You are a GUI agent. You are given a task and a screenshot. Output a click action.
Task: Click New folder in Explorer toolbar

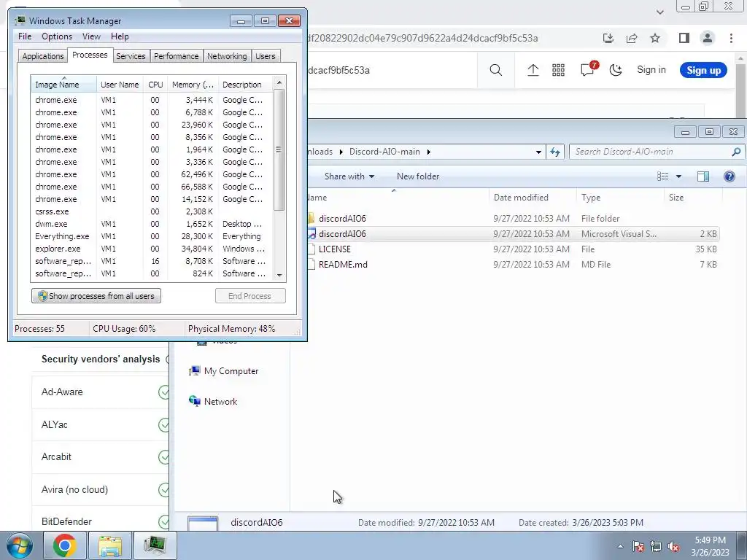pyautogui.click(x=418, y=176)
